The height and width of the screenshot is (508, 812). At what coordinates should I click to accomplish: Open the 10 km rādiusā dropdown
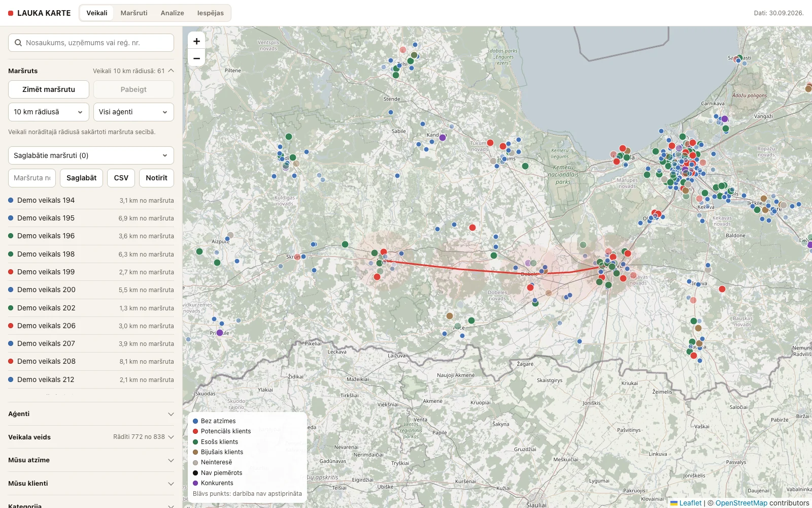[49, 112]
